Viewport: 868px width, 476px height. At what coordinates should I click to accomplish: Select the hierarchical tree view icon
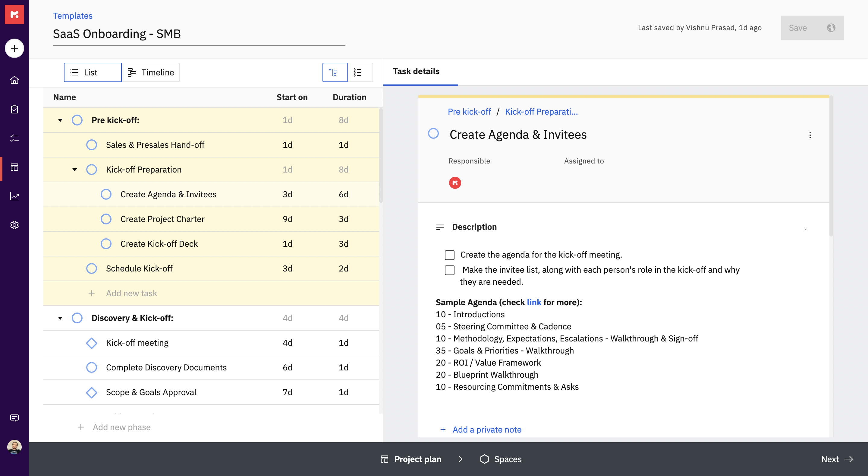(x=335, y=72)
